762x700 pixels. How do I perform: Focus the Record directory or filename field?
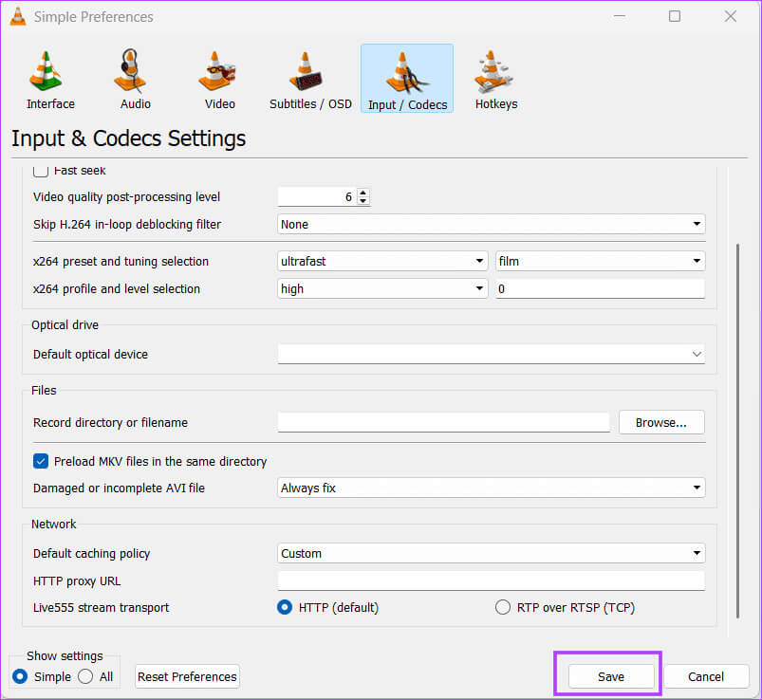tap(444, 422)
